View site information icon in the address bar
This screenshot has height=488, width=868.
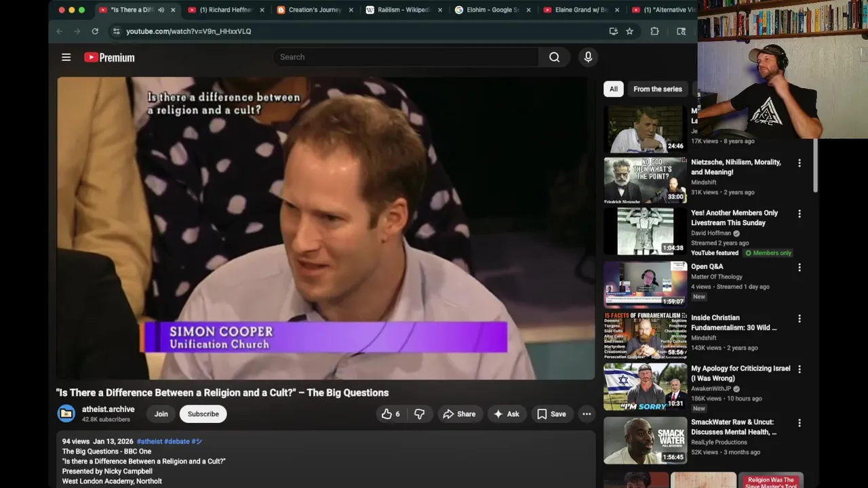116,31
